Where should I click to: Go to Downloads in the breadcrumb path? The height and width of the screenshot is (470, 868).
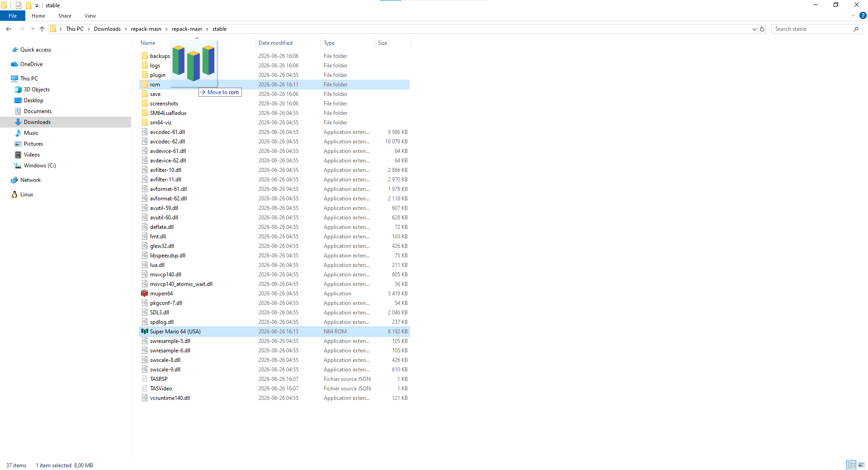pos(107,29)
